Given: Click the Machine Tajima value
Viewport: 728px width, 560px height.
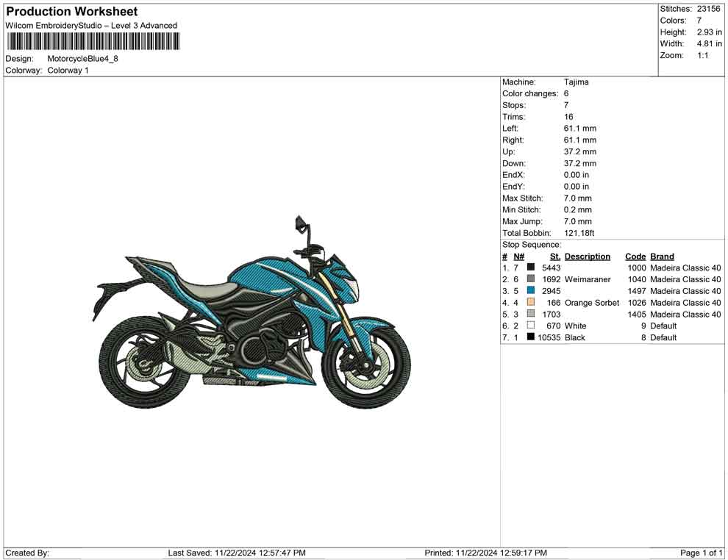Looking at the screenshot, I should pyautogui.click(x=577, y=82).
